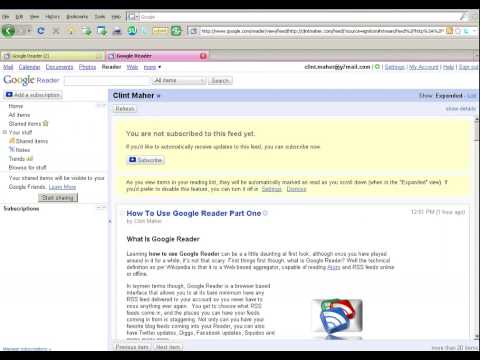Open 'How To Use Google Reader Part One'
Screen dimensions: 480x360
[193, 213]
